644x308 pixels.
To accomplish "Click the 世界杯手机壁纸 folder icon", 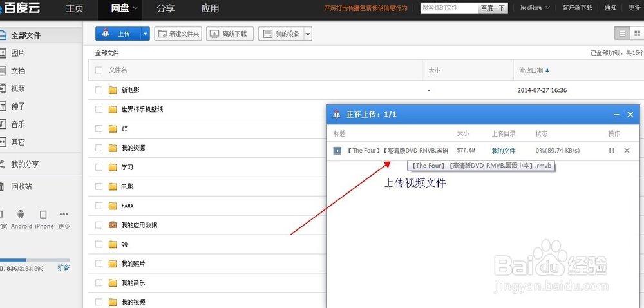I will (113, 110).
